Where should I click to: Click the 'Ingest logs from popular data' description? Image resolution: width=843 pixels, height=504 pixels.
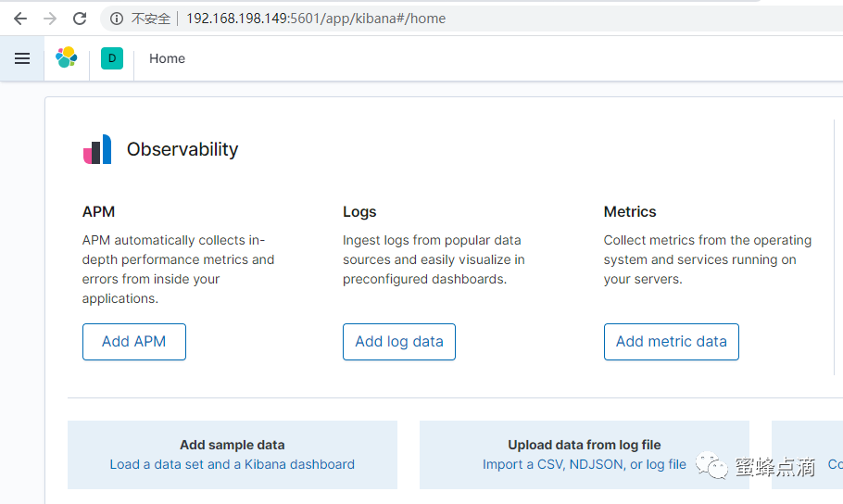434,259
